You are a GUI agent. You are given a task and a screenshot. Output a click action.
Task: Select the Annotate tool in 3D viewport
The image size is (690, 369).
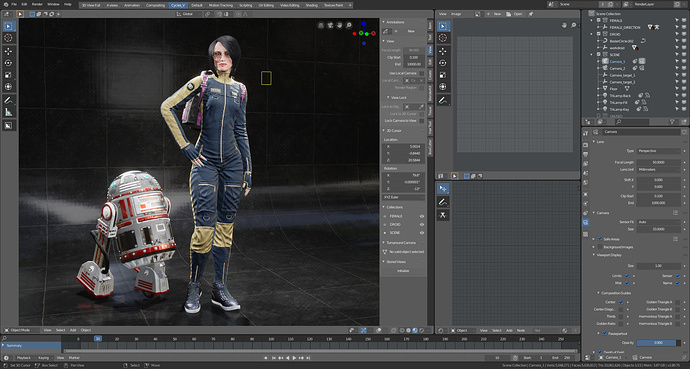8,100
